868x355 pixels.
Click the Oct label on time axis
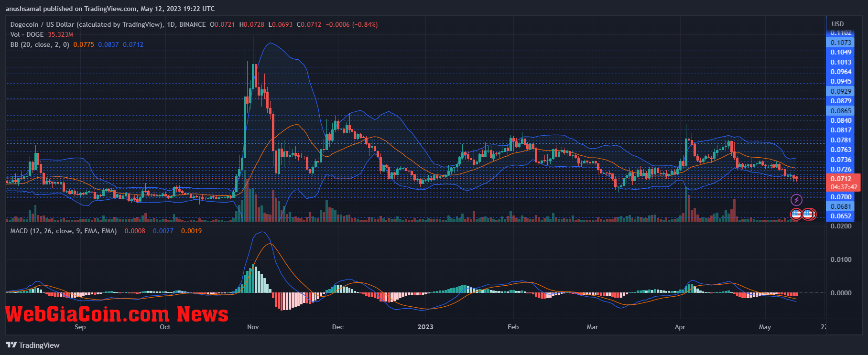pyautogui.click(x=165, y=327)
